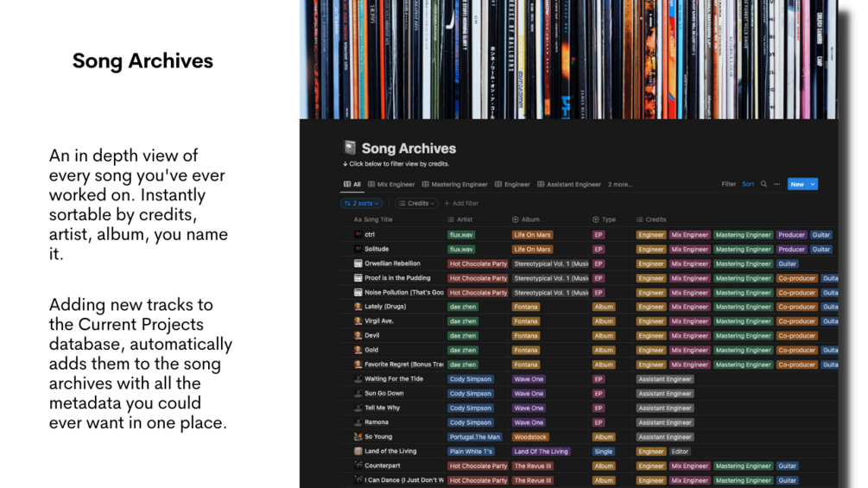
Task: Click the Filter button
Action: pos(728,184)
